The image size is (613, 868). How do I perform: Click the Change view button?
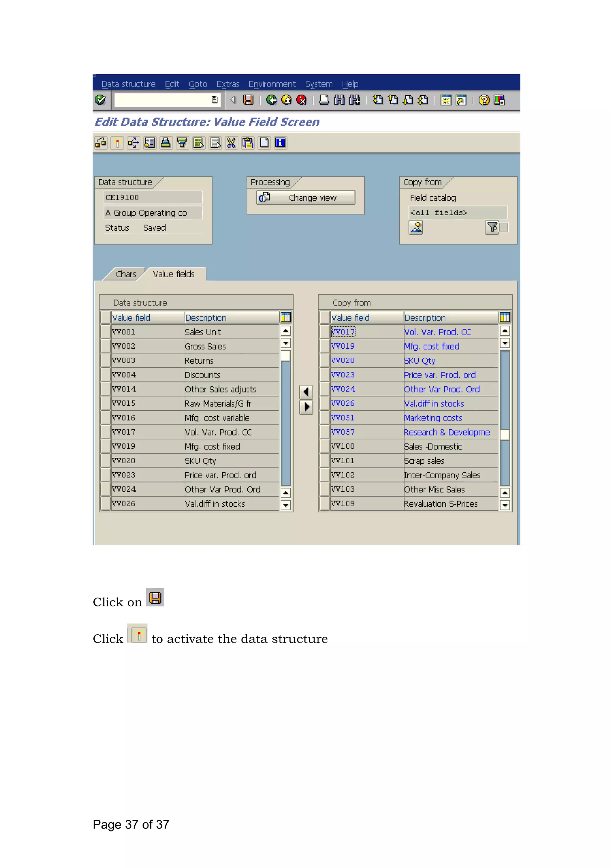(306, 197)
